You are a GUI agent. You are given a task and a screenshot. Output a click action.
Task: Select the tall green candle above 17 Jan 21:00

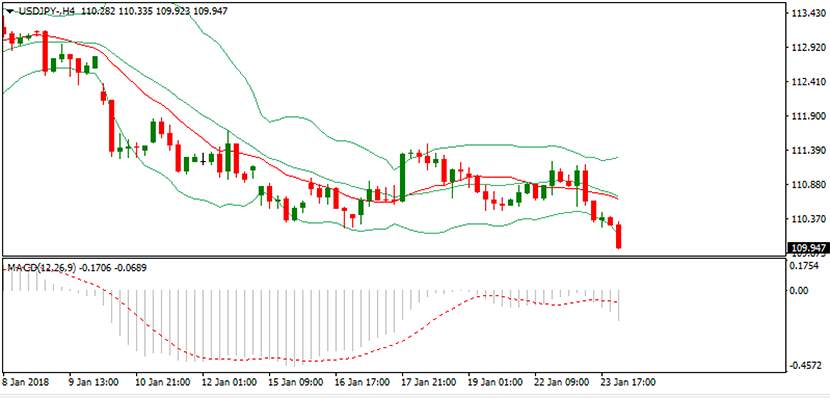(402, 177)
